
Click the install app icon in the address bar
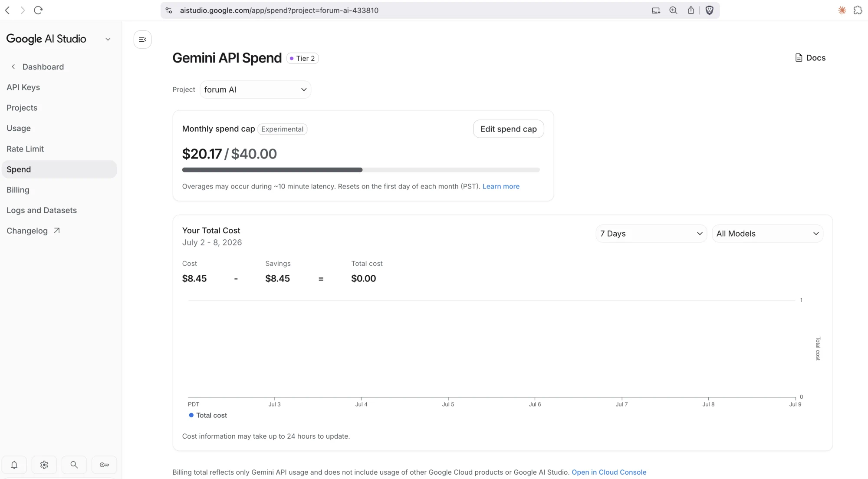coord(656,10)
